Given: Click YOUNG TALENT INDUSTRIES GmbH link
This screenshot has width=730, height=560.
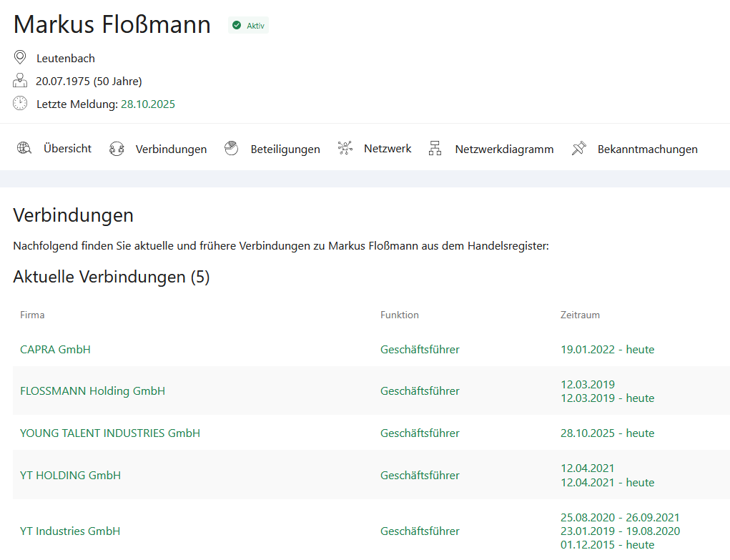Looking at the screenshot, I should (110, 433).
